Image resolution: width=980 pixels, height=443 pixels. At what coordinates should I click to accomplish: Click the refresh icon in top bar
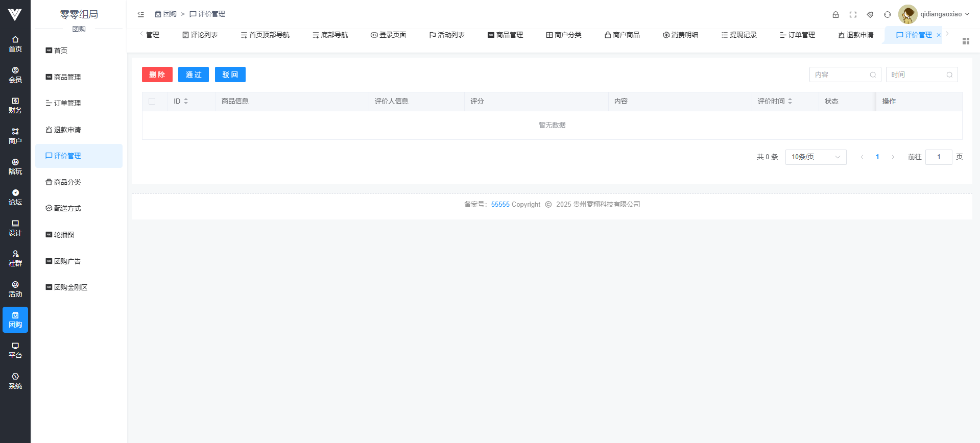(x=888, y=15)
